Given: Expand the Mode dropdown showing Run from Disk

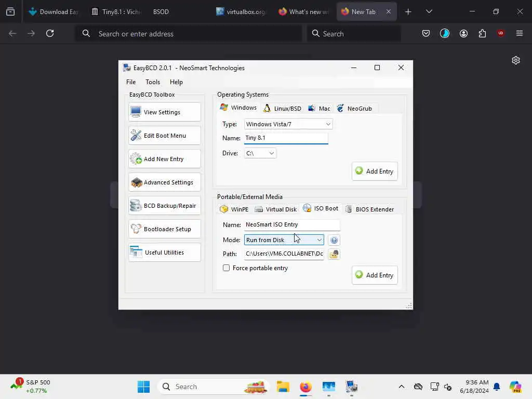Looking at the screenshot, I should point(284,240).
